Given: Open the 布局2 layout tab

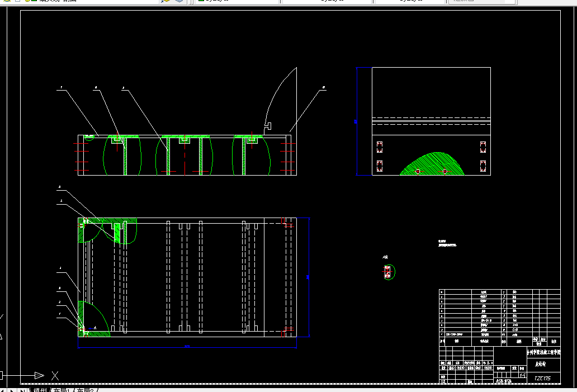Looking at the screenshot, I should click(86, 390).
